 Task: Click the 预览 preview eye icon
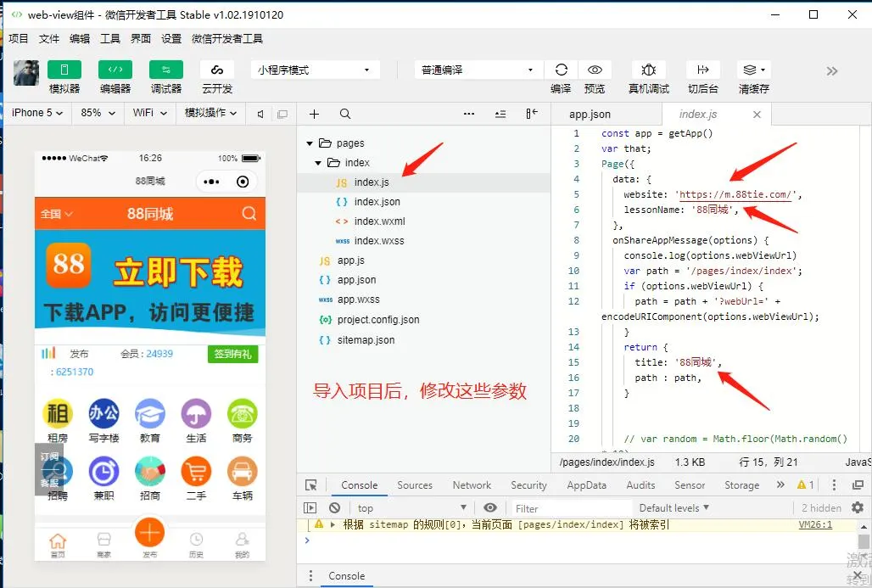[595, 70]
